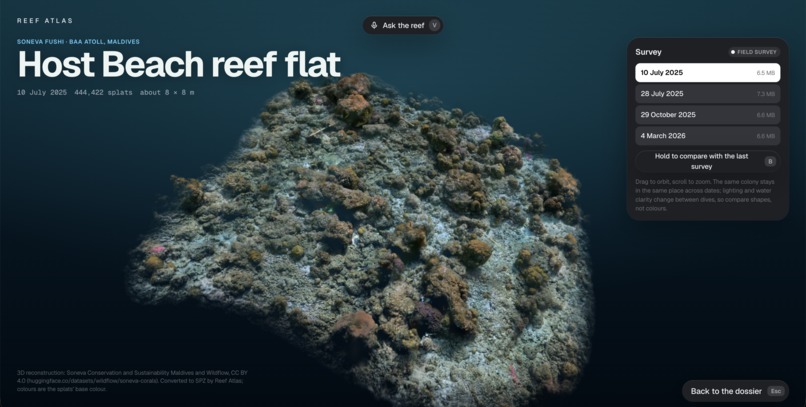Click the Esc key badge
Viewport: 806px width, 407px height.
pyautogui.click(x=776, y=391)
